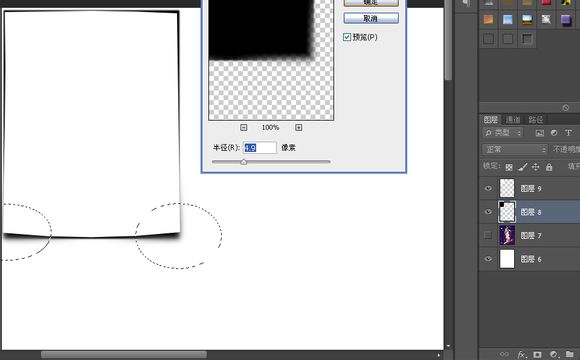Select 图层 8 thumbnail
Screen dimensions: 580x360
click(x=507, y=212)
